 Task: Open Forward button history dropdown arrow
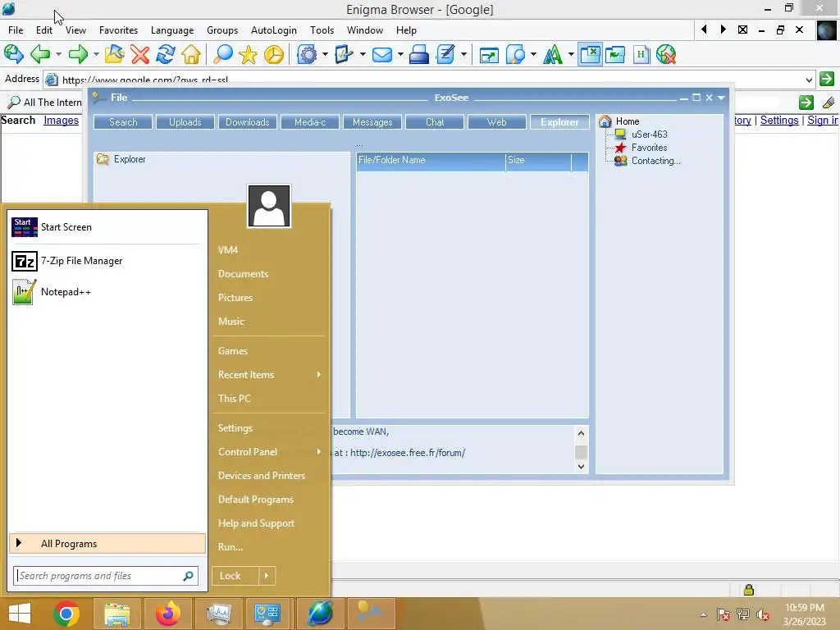click(x=96, y=54)
